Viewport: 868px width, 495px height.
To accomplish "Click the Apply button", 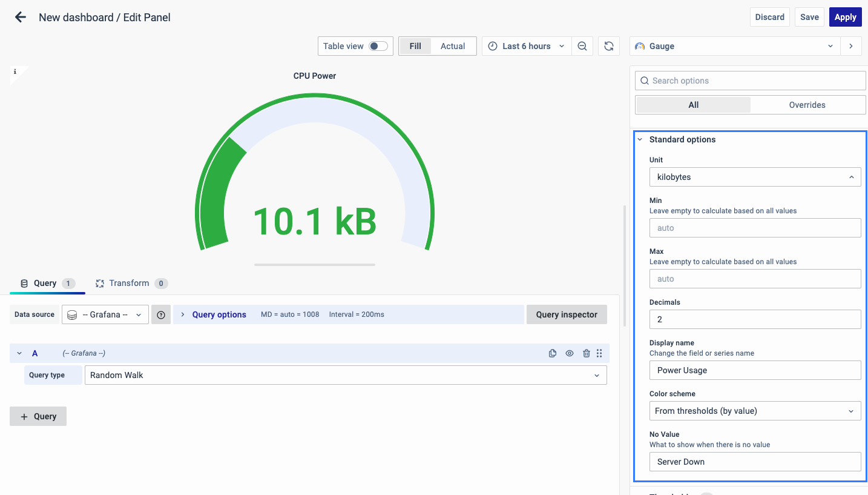I will click(x=845, y=17).
